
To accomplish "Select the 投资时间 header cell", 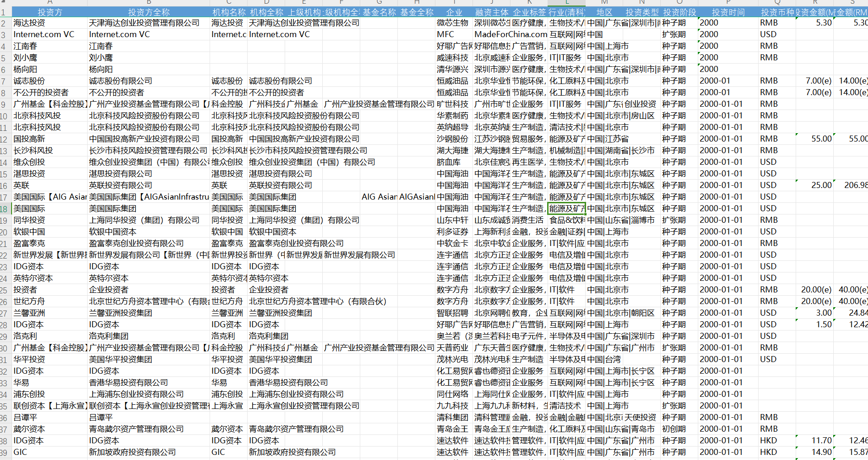I will [728, 12].
